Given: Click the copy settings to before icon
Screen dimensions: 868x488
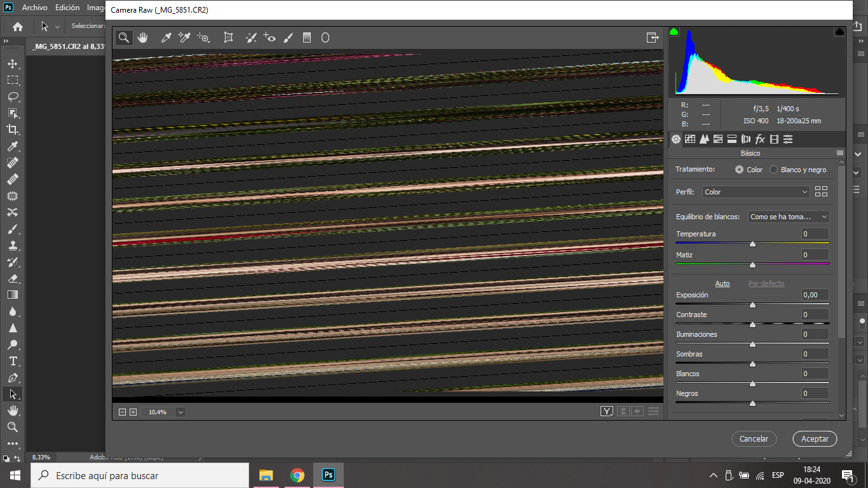Looking at the screenshot, I should click(x=638, y=411).
